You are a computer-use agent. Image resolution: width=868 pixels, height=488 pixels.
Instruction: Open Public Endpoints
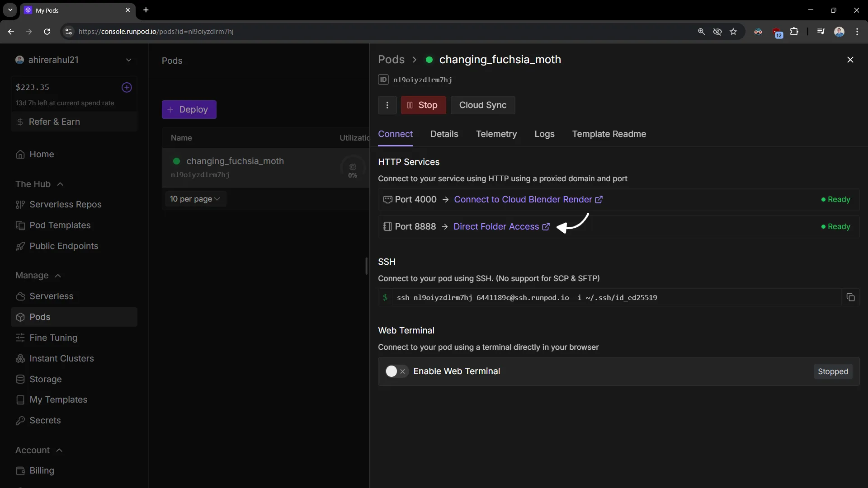point(63,246)
